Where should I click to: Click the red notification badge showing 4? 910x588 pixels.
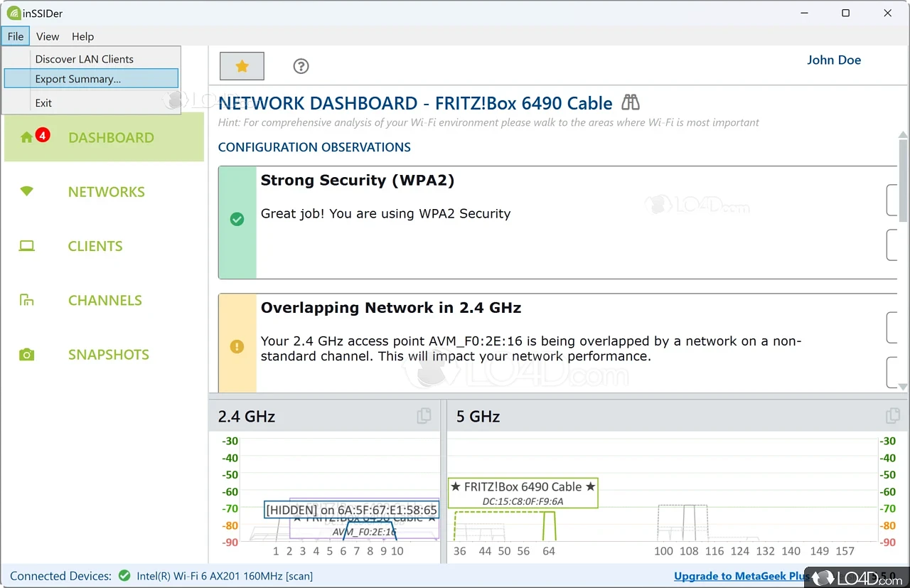tap(43, 134)
